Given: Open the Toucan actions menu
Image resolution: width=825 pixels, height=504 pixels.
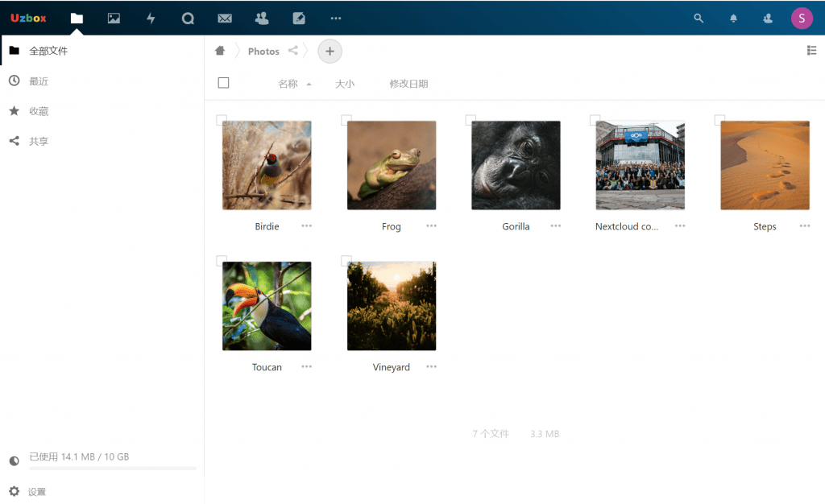Looking at the screenshot, I should point(306,366).
